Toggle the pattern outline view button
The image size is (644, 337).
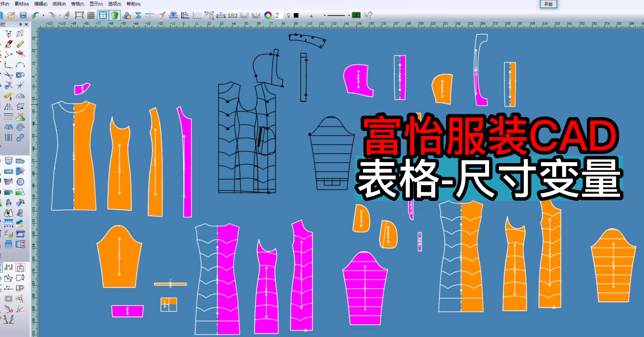[x=103, y=15]
